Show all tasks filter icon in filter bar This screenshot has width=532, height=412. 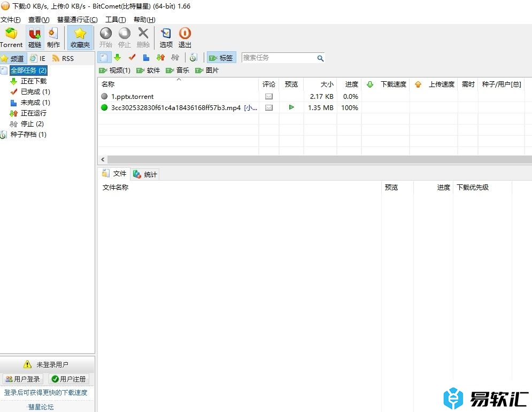pyautogui.click(x=104, y=58)
